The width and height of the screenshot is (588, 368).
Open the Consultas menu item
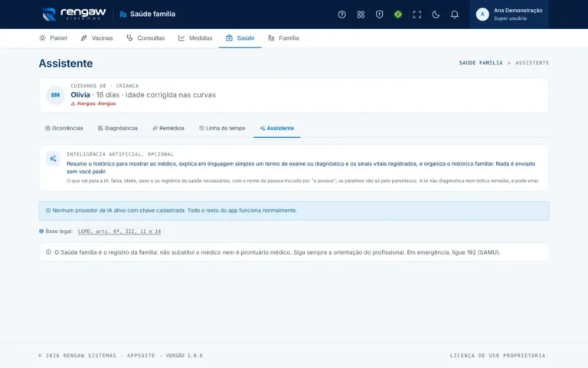coord(145,38)
